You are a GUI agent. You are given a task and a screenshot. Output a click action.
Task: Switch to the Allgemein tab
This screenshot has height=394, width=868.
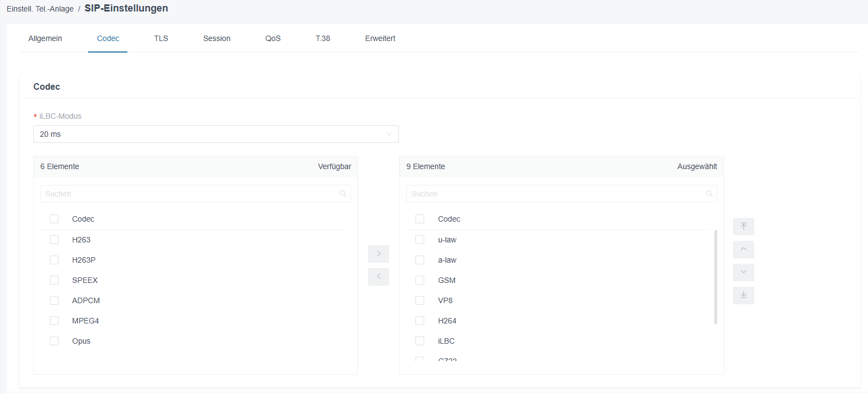point(45,38)
